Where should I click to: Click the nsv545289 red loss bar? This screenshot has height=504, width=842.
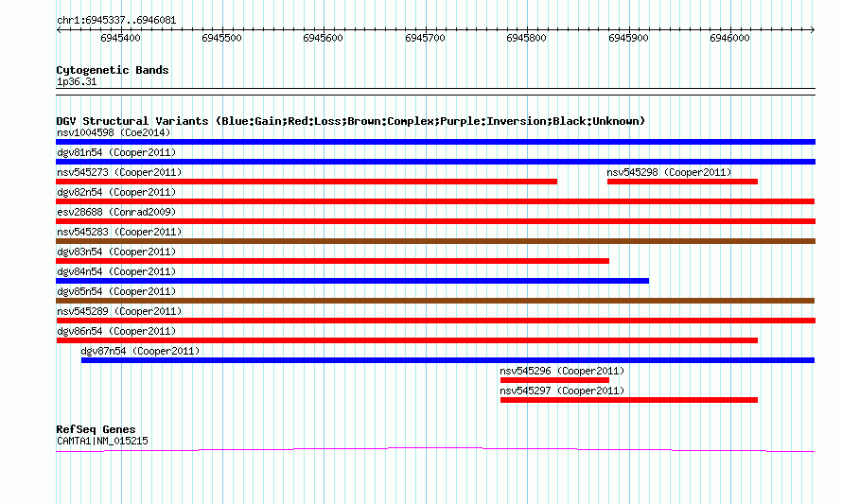pyautogui.click(x=435, y=321)
